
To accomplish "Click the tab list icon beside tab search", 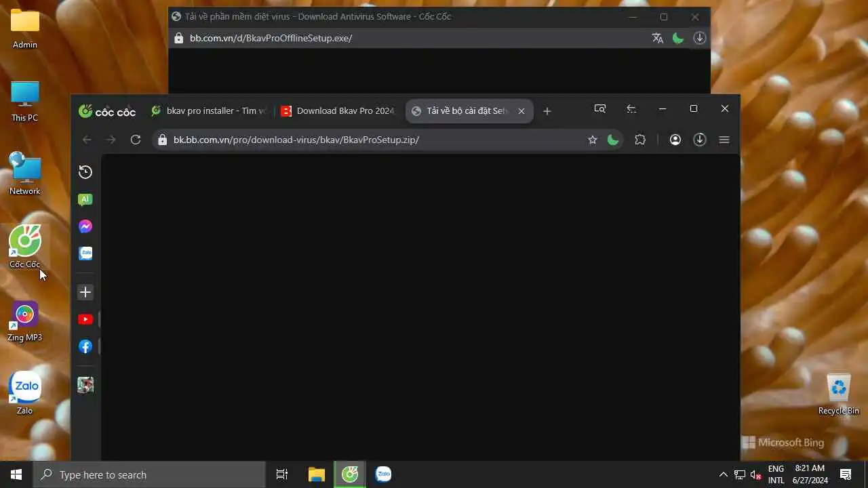I will [x=631, y=108].
